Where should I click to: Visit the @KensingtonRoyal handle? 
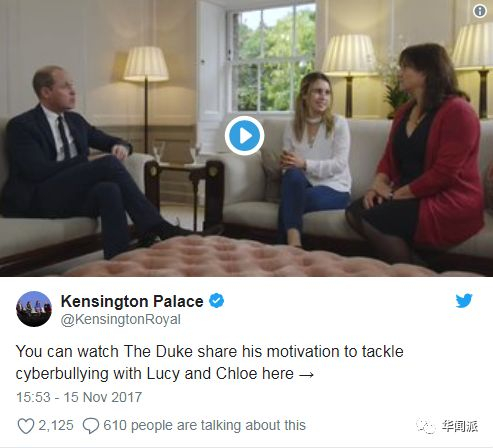click(121, 319)
